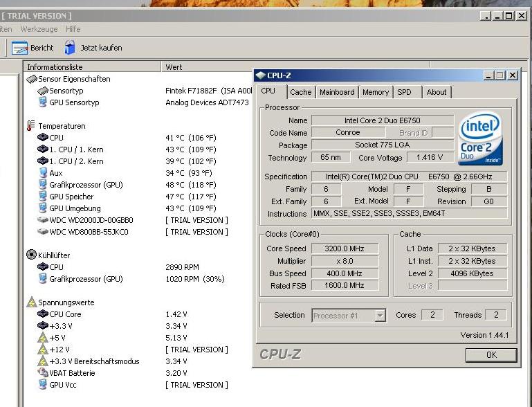Click the 1020 RPM (30%) value

[x=195, y=279]
